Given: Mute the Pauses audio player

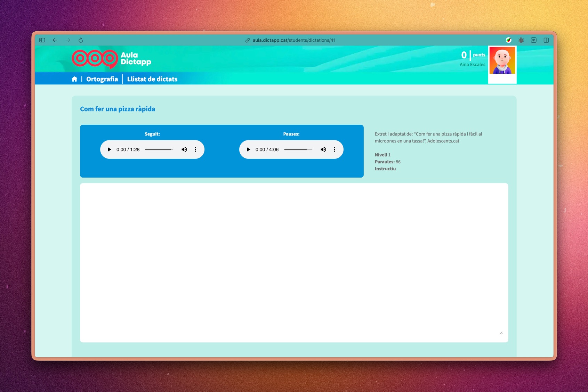Looking at the screenshot, I should [323, 149].
